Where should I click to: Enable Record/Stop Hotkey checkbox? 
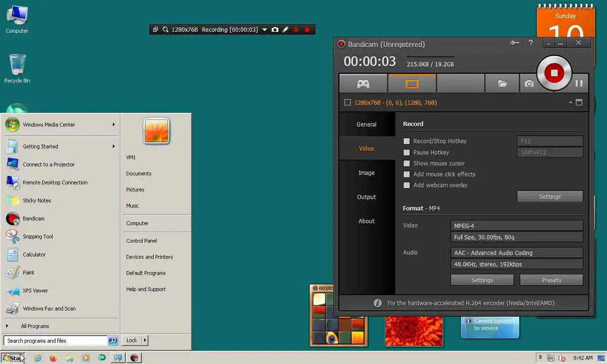click(x=406, y=141)
